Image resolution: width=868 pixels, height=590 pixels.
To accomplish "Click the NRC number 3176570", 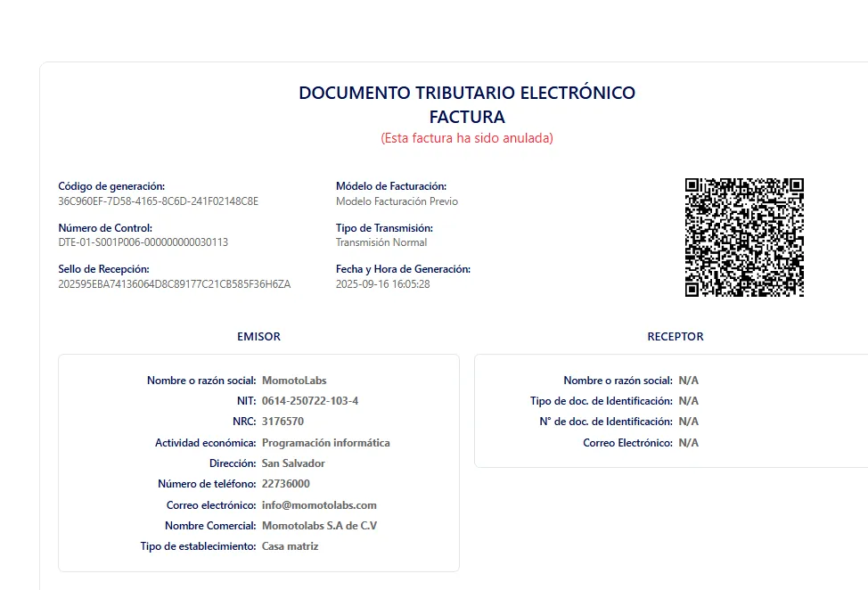I will coord(285,422).
